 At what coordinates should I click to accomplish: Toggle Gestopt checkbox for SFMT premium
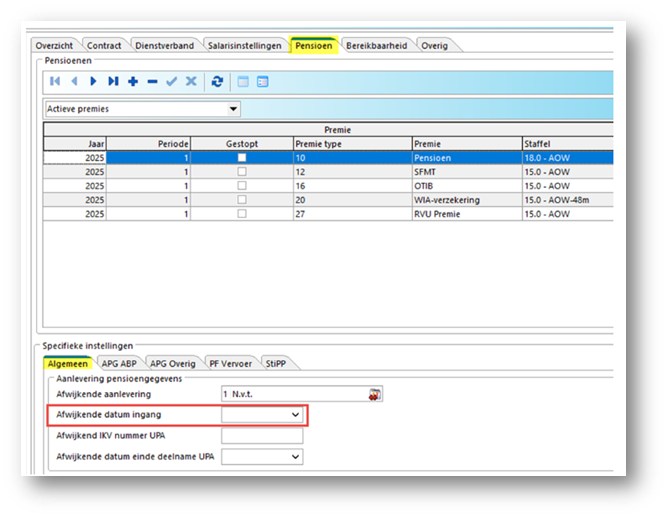click(242, 172)
